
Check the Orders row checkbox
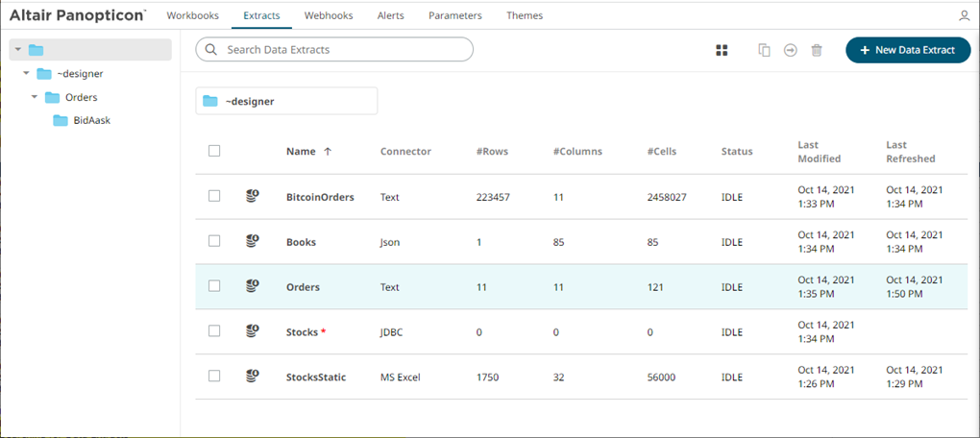(x=214, y=285)
